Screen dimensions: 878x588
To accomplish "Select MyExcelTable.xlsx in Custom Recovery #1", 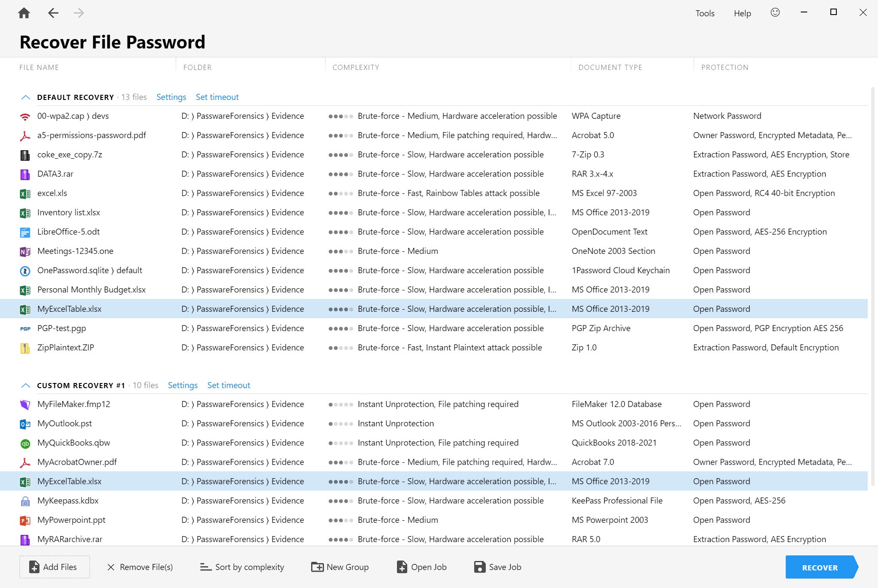I will click(x=434, y=481).
